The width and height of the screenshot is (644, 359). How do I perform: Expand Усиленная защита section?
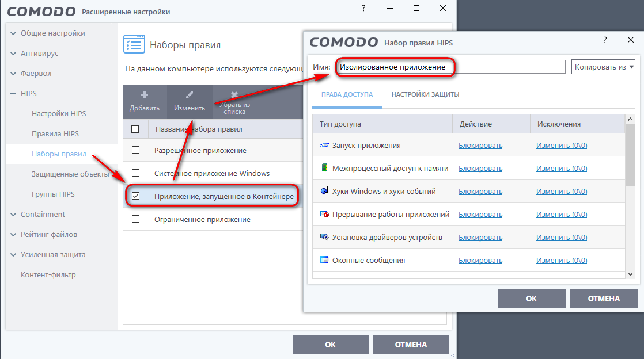[x=14, y=254]
